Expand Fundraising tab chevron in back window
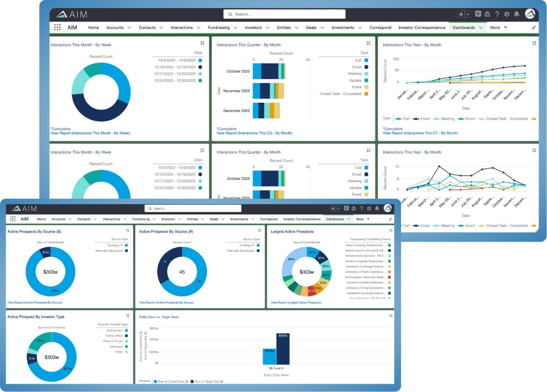 pos(236,28)
